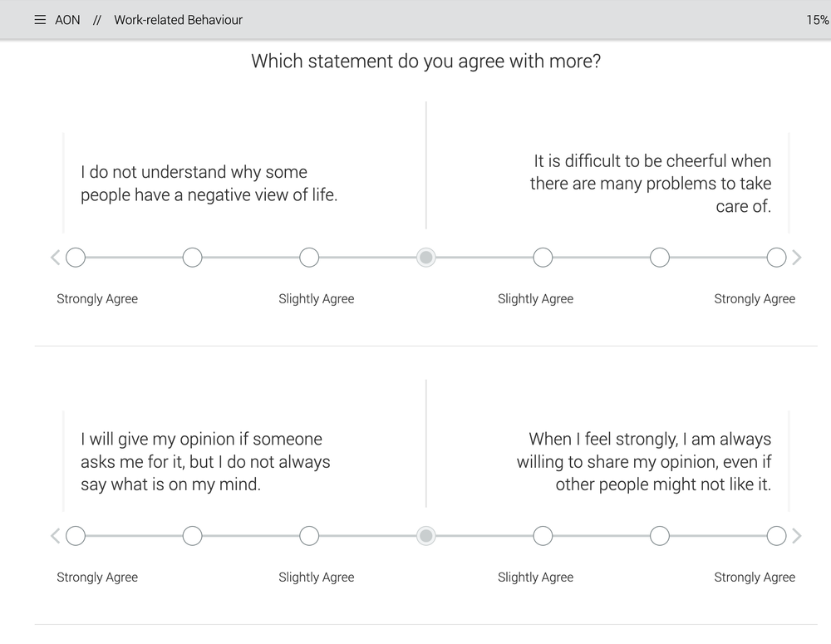The height and width of the screenshot is (644, 831).
Task: Select Strongly Agree for always sharing my opinion
Action: tap(776, 536)
